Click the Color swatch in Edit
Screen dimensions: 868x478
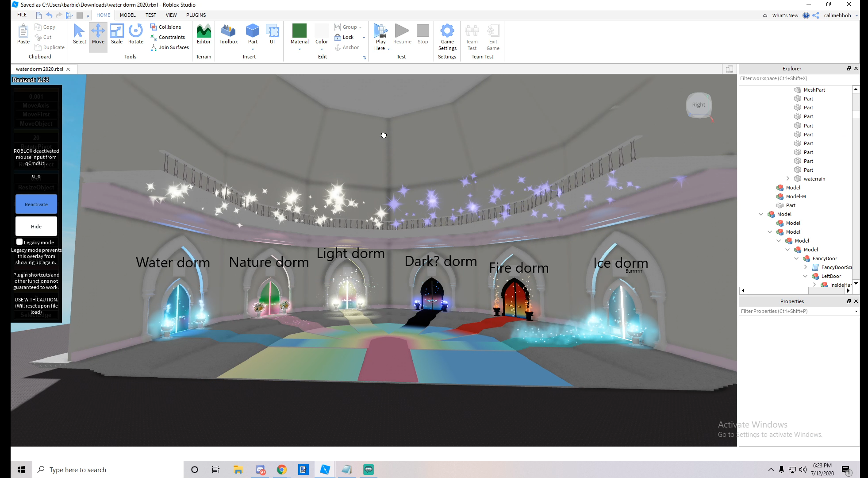coord(322,31)
